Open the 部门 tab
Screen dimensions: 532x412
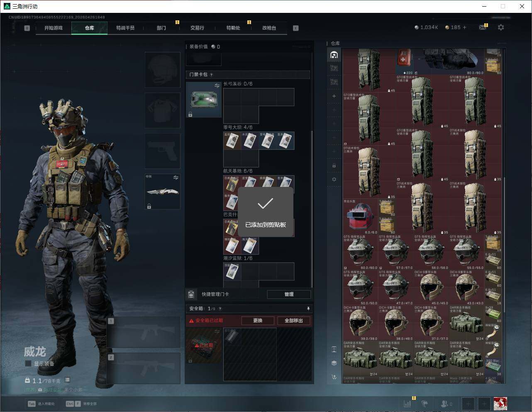(x=161, y=28)
